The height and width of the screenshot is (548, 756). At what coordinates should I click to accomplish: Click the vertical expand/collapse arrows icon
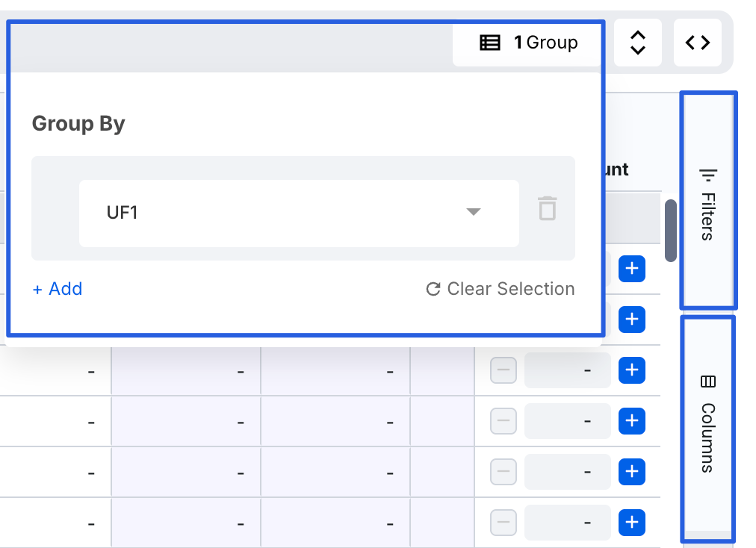(x=637, y=43)
